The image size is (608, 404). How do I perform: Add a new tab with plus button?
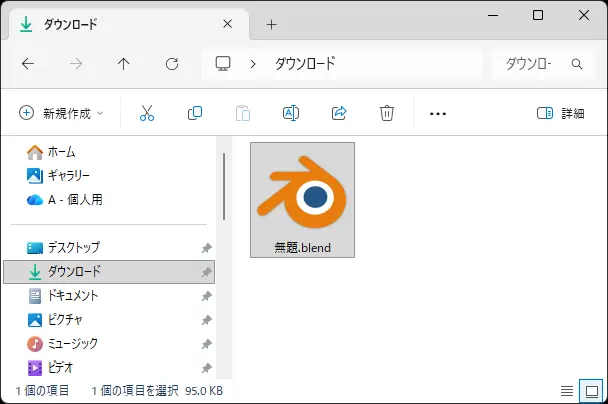pyautogui.click(x=272, y=25)
